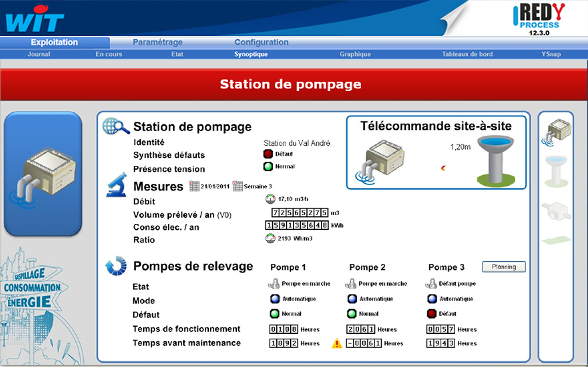Viewport: 588px width, 367px height.
Task: Toggle Pompe 1 Automatique mode indicator
Action: click(x=275, y=299)
